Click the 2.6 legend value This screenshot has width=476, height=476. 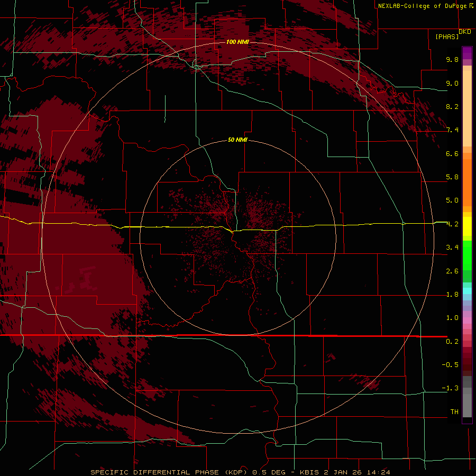[452, 271]
